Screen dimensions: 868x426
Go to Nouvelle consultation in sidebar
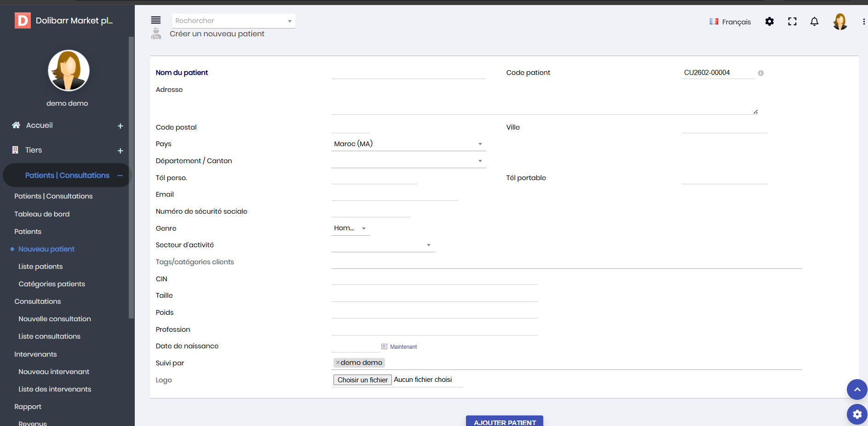point(55,319)
